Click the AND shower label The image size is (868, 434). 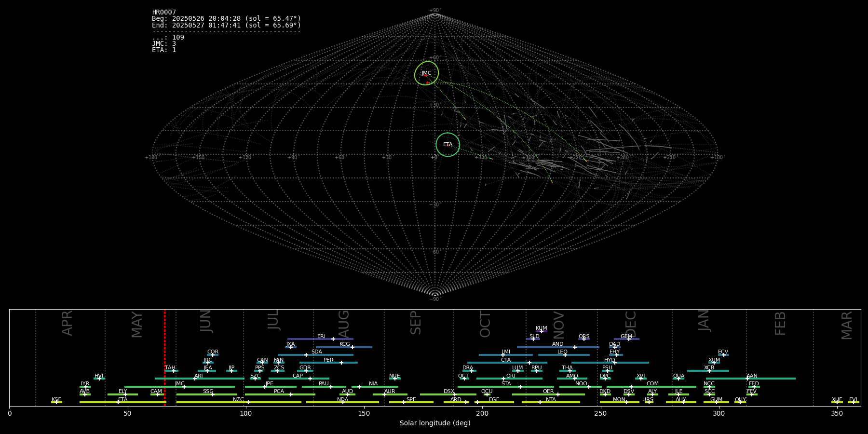(558, 344)
